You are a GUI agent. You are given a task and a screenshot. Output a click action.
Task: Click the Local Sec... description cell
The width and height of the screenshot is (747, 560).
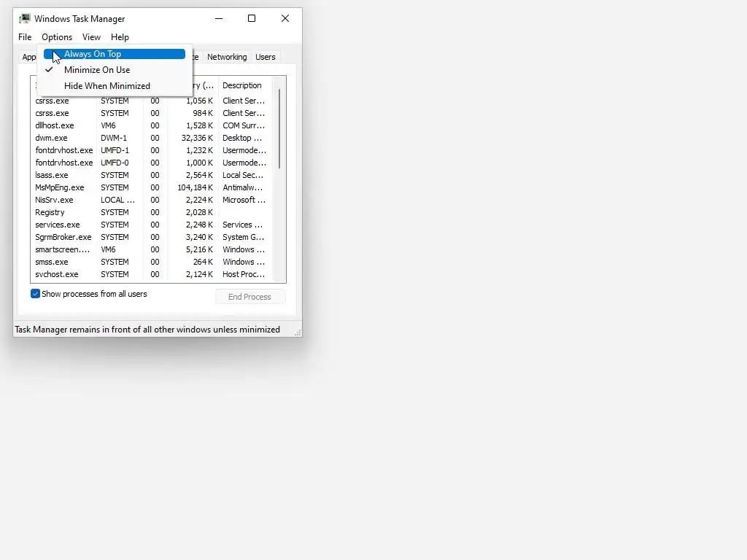pos(242,175)
